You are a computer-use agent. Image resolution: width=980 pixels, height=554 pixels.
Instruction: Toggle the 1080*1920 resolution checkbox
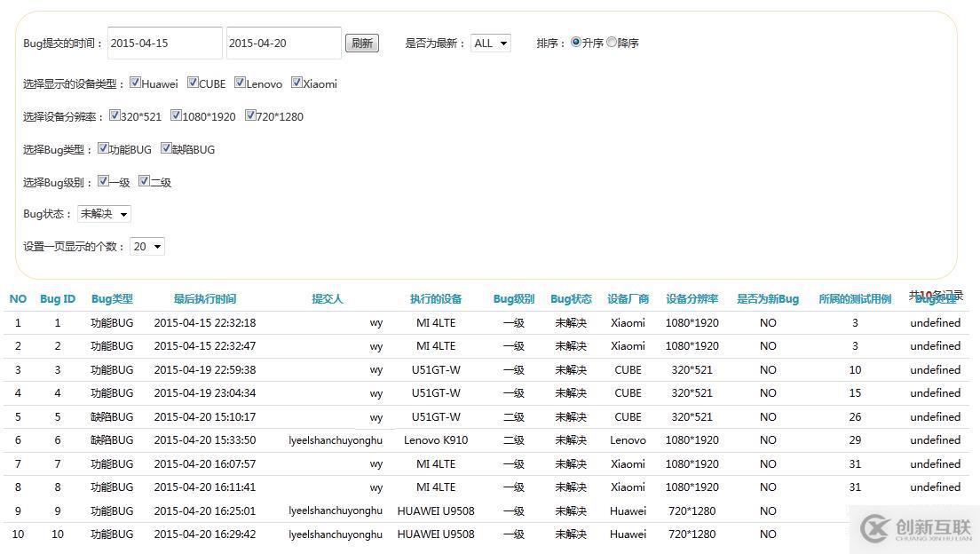176,115
